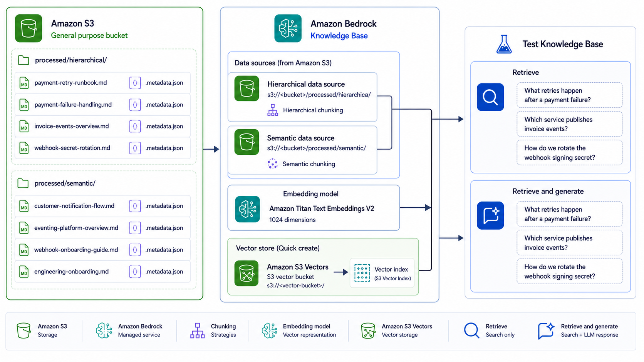Open the Knowledge Base link under Amazon Bedrock
Image resolution: width=644 pixels, height=362 pixels.
(x=339, y=36)
